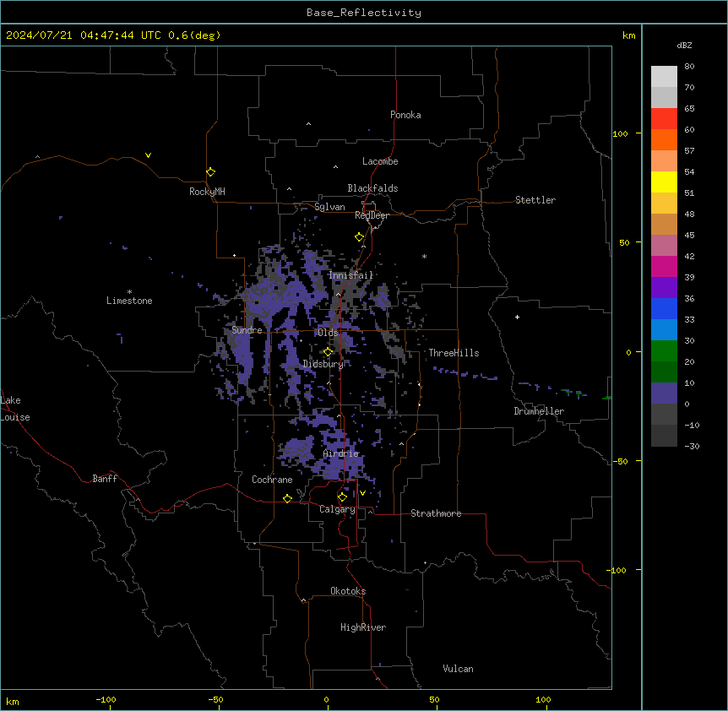Click the yellow station marker west of Calgary
Screen dimensions: 728x711
[x=287, y=498]
